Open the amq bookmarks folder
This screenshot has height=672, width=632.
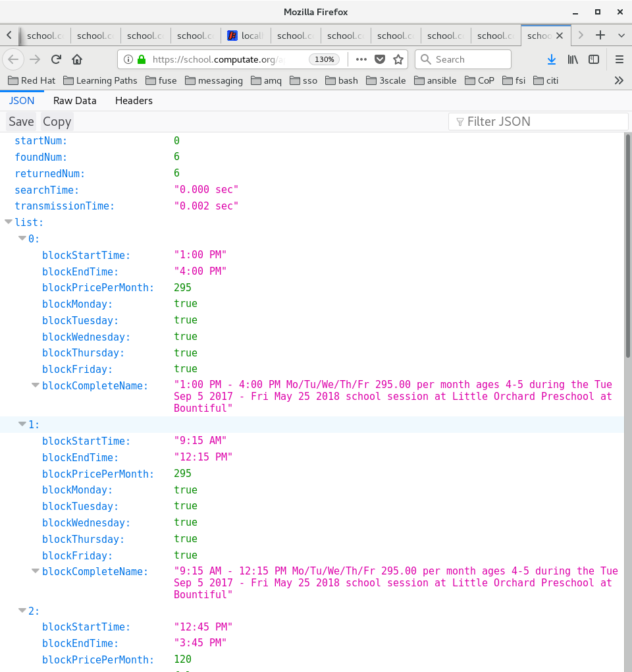pos(266,80)
